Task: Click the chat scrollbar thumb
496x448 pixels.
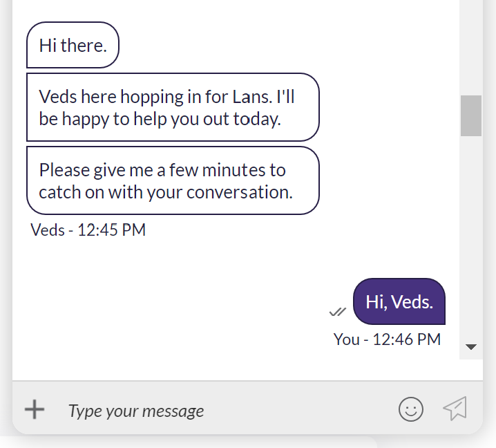Action: pos(471,115)
